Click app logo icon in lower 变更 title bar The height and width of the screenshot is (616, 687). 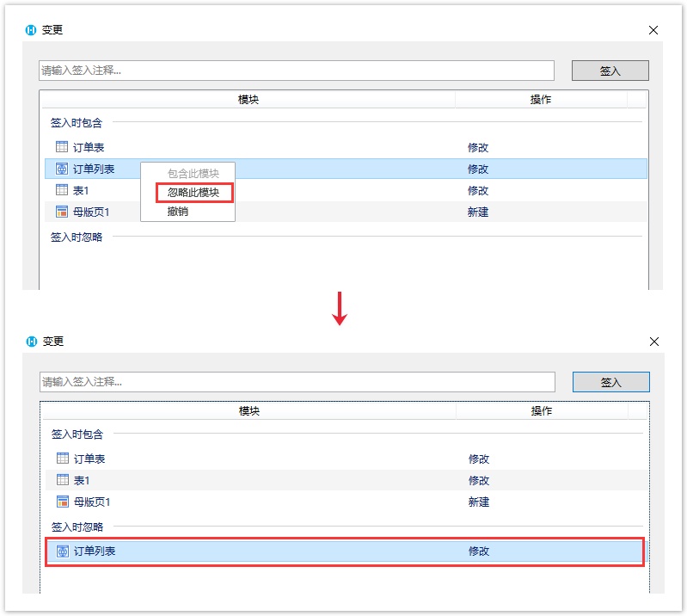click(32, 341)
